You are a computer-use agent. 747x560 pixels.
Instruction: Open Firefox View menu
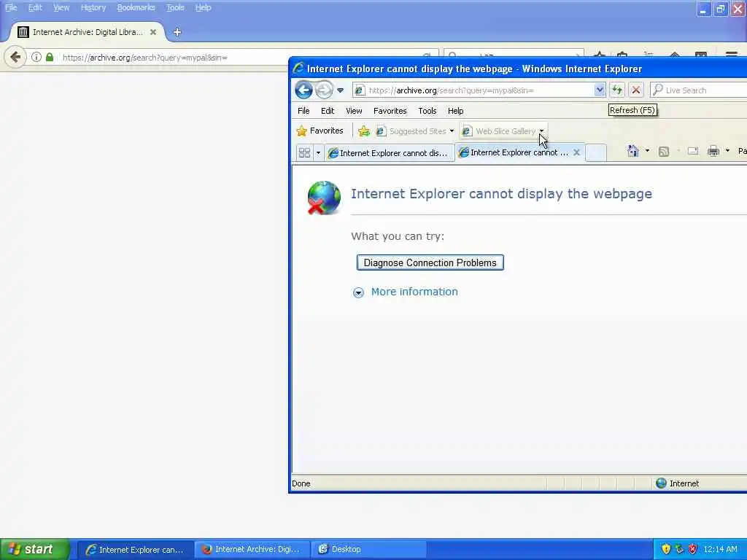click(61, 7)
